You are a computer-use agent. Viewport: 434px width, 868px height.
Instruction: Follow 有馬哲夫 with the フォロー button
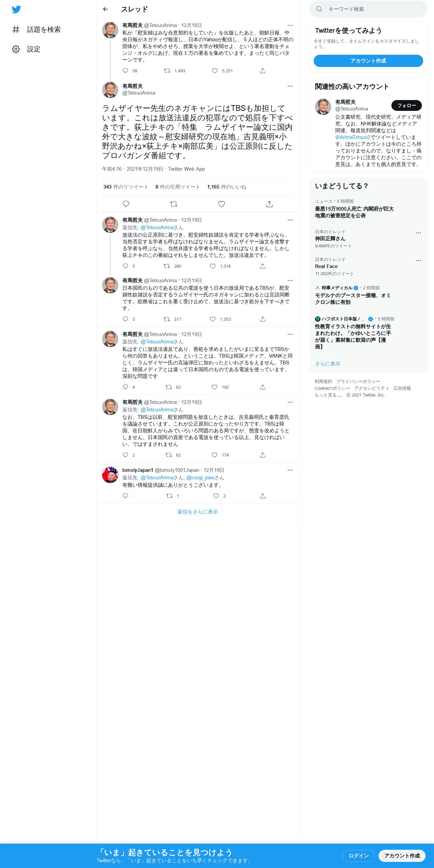[x=406, y=105]
